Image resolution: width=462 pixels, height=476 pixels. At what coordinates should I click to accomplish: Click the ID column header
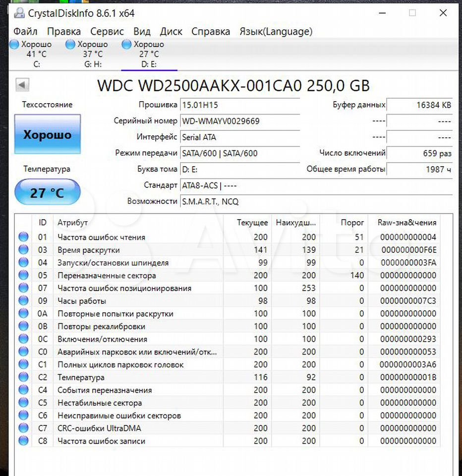[43, 223]
